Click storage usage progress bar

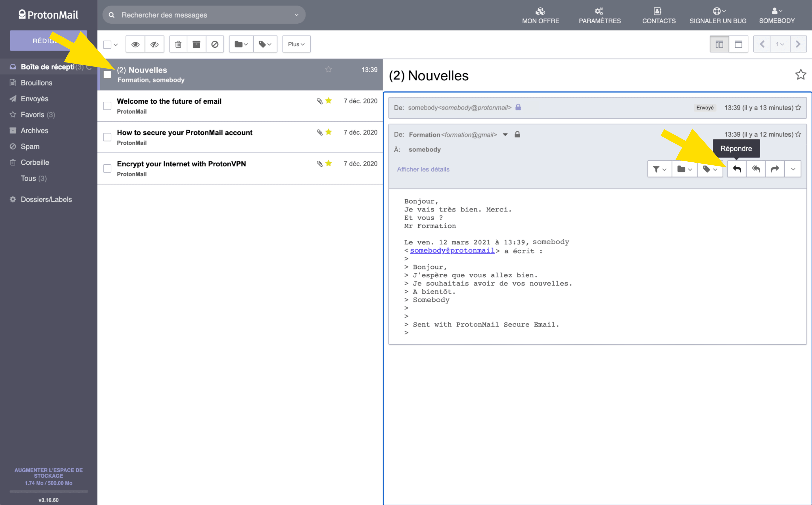click(48, 491)
